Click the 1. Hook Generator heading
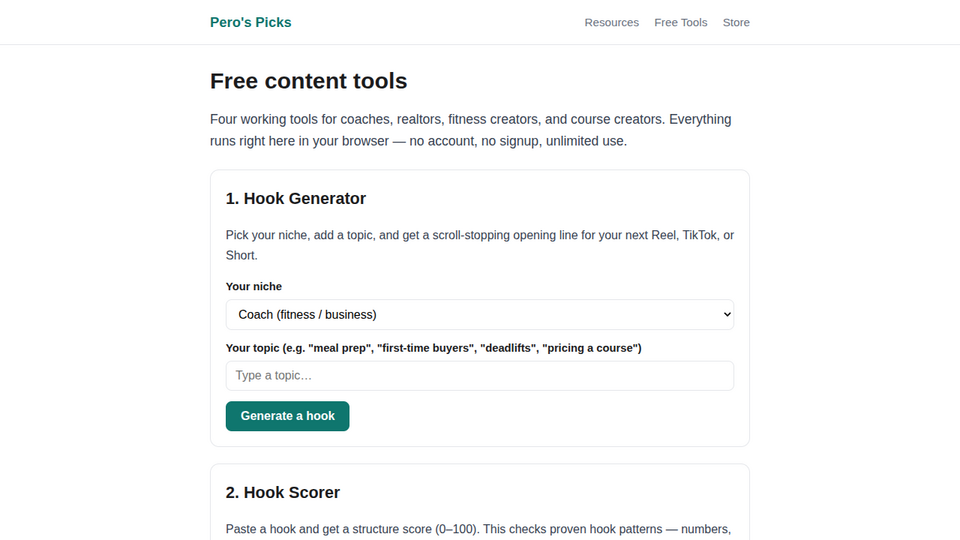 296,198
